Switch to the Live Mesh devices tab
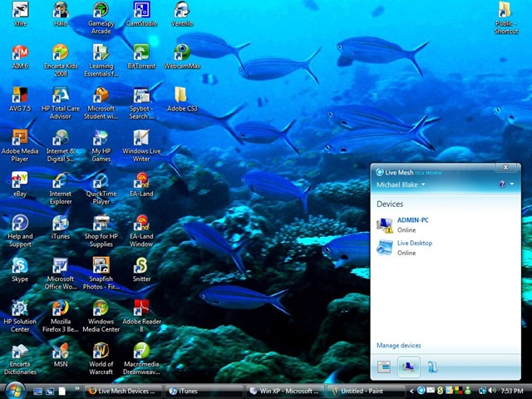This screenshot has width=532, height=399. (x=408, y=367)
